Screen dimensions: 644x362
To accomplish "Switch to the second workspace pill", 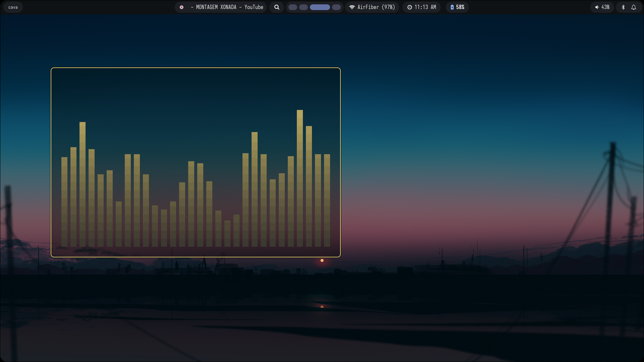I will (303, 7).
